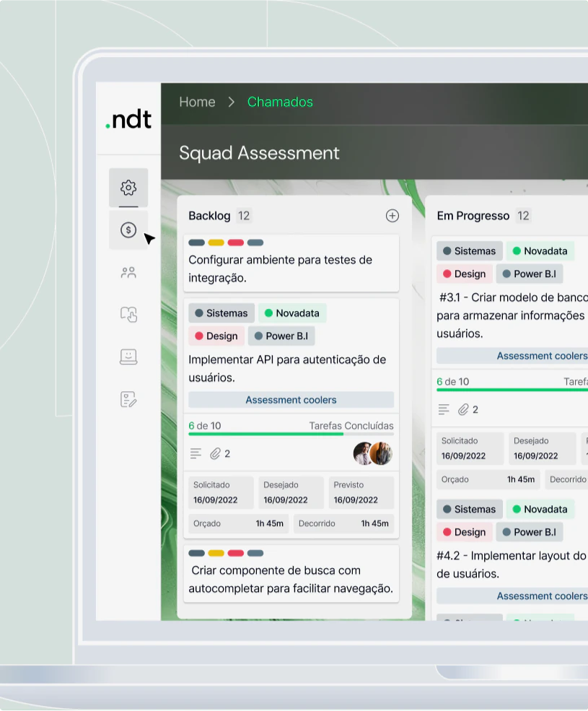Viewport: 588px width, 711px height.
Task: Click the Chamados breadcrumb
Action: [280, 102]
